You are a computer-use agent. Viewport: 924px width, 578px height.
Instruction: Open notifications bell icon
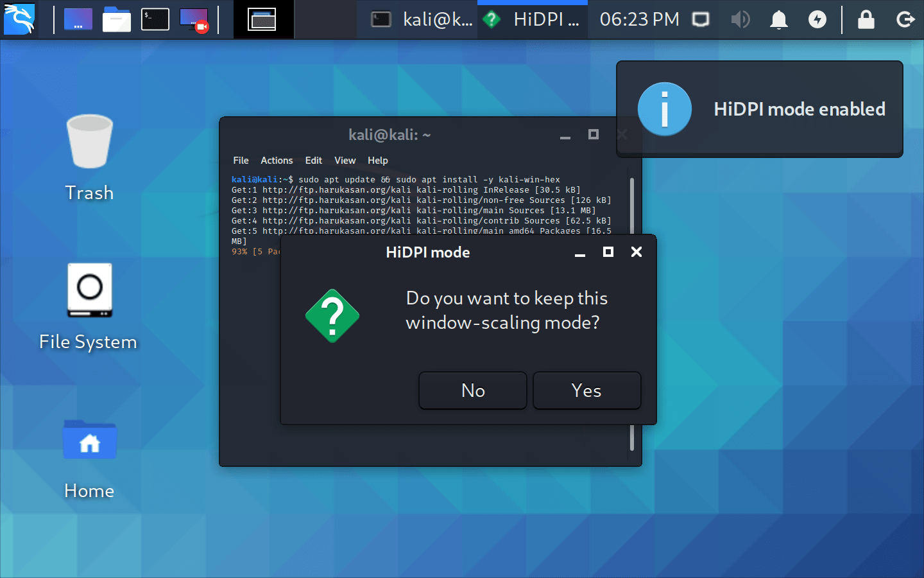tap(778, 19)
